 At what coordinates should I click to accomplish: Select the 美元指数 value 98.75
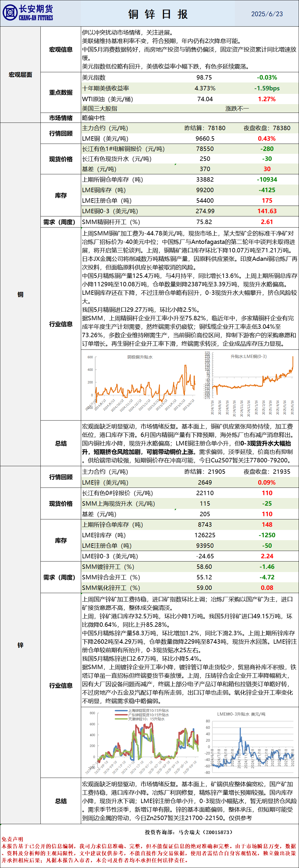204,77
